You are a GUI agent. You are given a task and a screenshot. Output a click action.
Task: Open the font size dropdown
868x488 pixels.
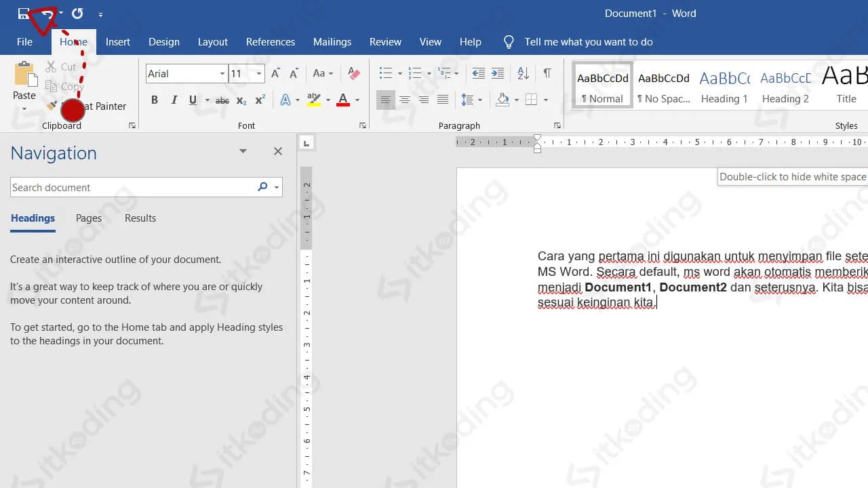(x=258, y=74)
